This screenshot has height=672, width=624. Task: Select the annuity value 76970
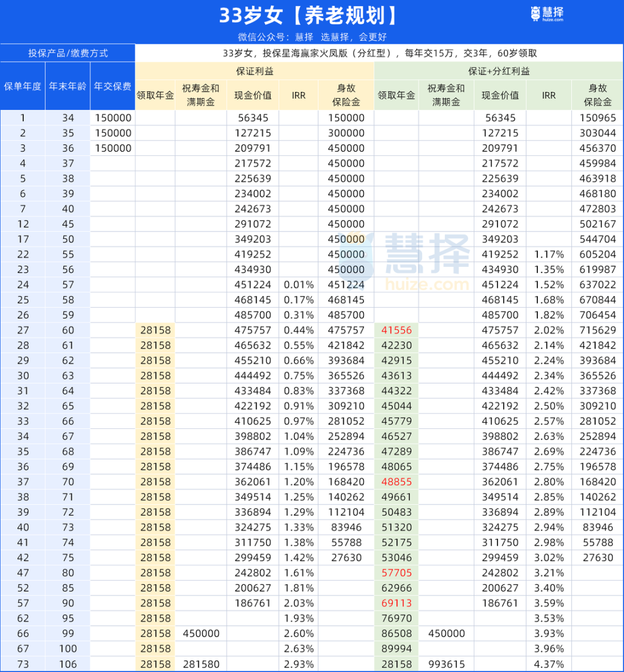tap(396, 618)
